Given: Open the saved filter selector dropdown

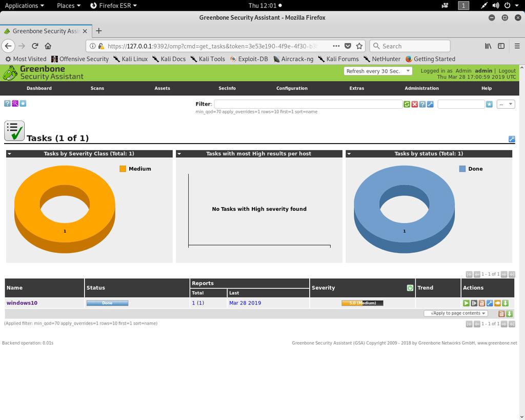Looking at the screenshot, I should pyautogui.click(x=506, y=104).
